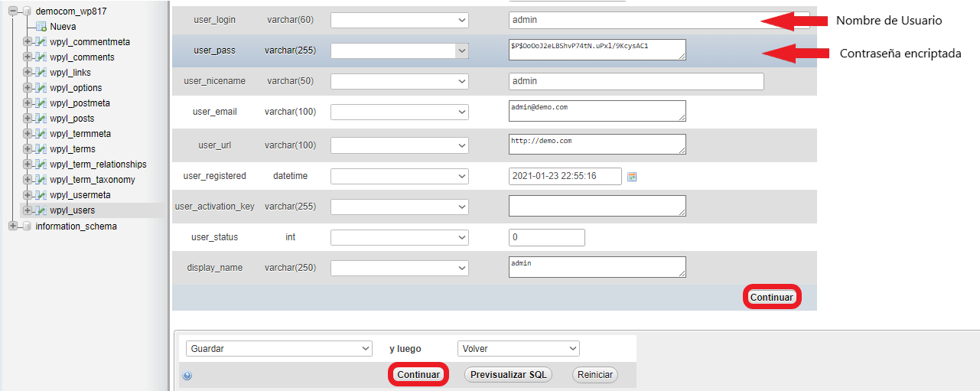Click the Reiniciar button
Image resolution: width=980 pixels, height=391 pixels.
pos(595,375)
